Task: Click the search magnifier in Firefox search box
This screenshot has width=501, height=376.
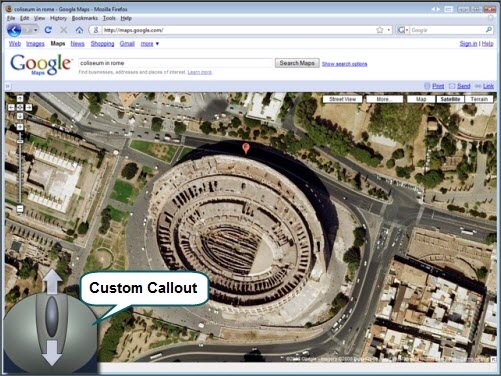Action: tap(488, 30)
